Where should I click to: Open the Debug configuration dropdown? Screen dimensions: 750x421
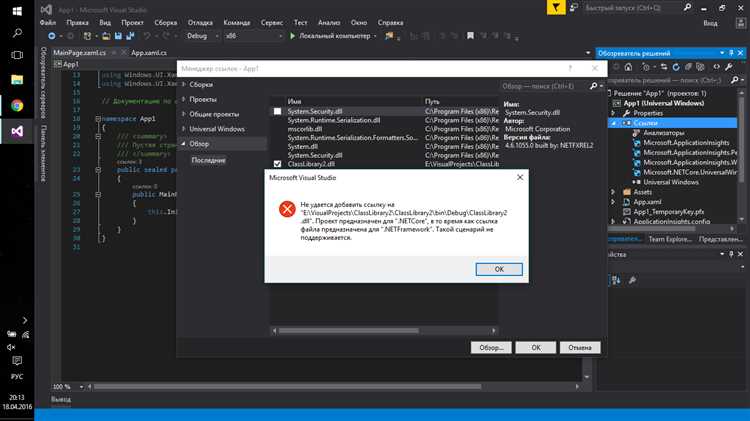[202, 36]
